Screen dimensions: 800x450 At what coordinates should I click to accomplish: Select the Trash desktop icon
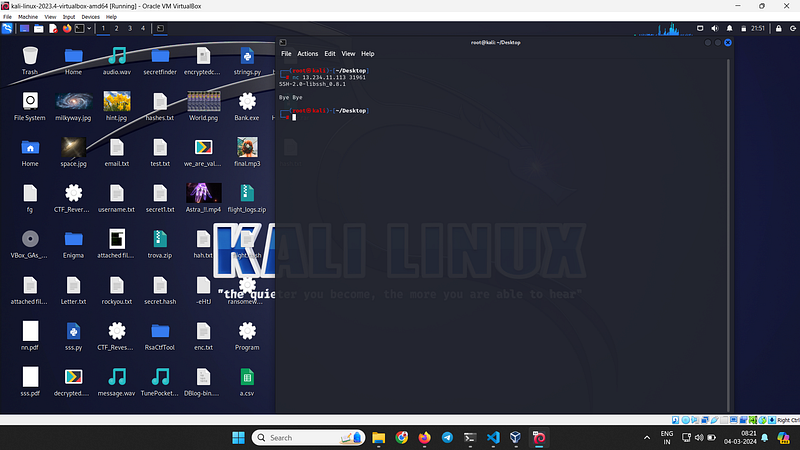pos(30,61)
